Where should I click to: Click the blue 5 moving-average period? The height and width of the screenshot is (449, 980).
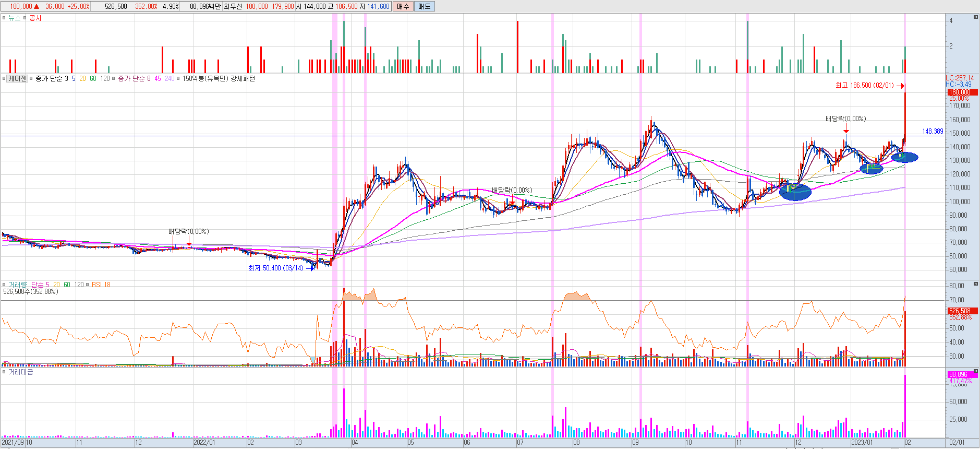tap(74, 78)
